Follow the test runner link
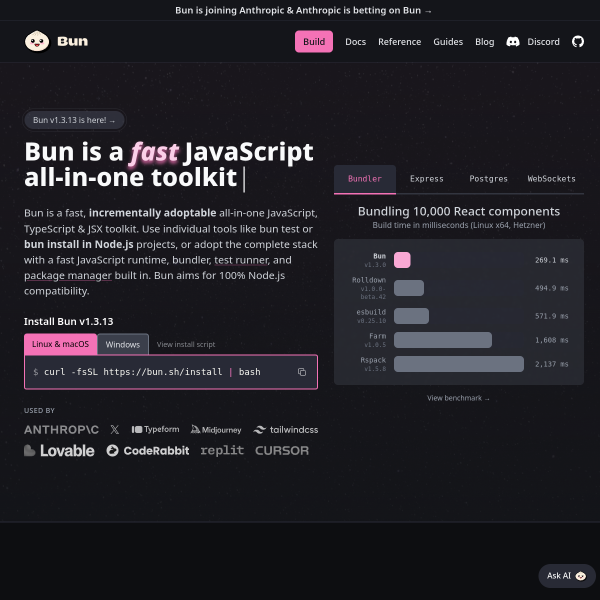 pos(241,260)
